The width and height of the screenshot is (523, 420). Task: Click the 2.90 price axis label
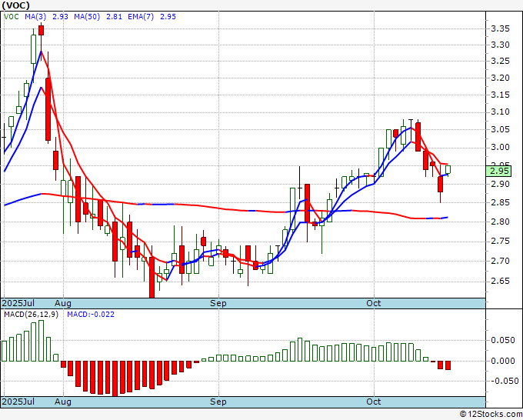pos(501,184)
